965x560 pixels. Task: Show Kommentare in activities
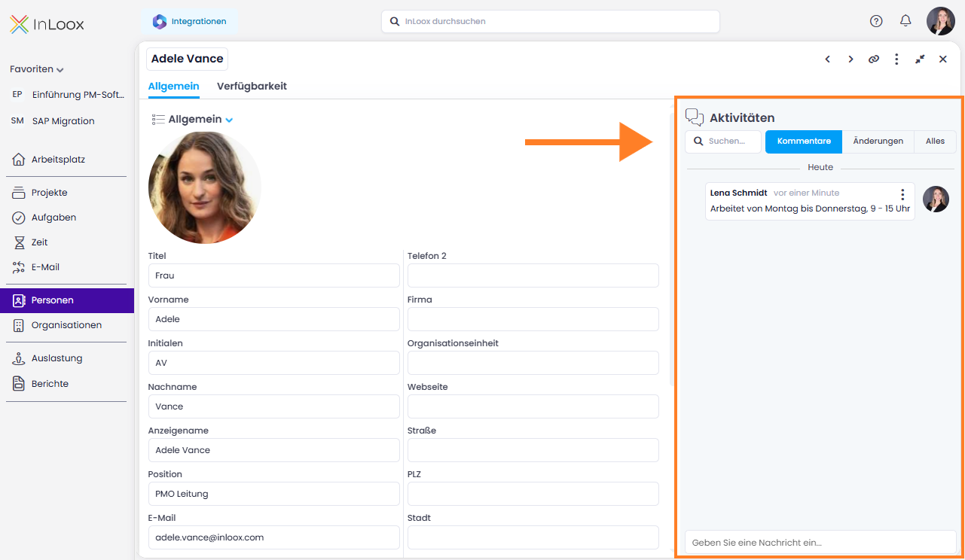pyautogui.click(x=804, y=142)
